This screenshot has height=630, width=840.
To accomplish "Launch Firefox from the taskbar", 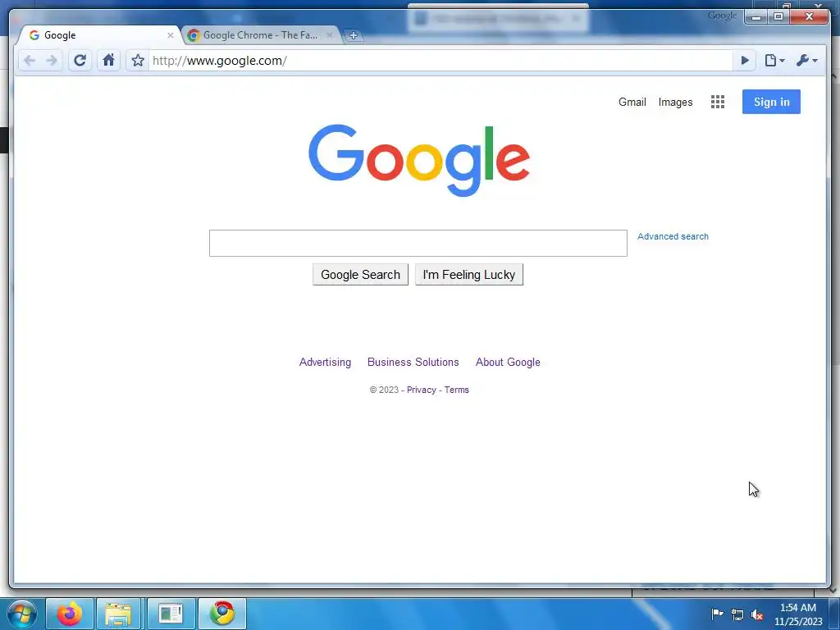I will [x=70, y=614].
